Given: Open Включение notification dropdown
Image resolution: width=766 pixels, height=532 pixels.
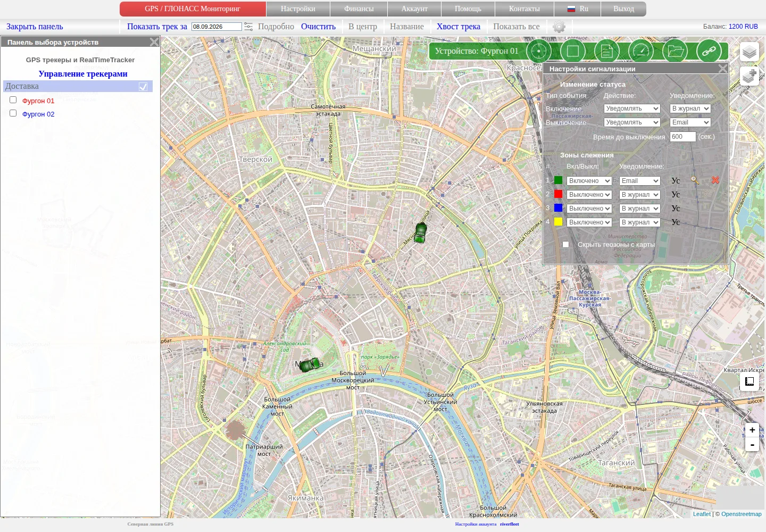Looking at the screenshot, I should click(x=690, y=109).
